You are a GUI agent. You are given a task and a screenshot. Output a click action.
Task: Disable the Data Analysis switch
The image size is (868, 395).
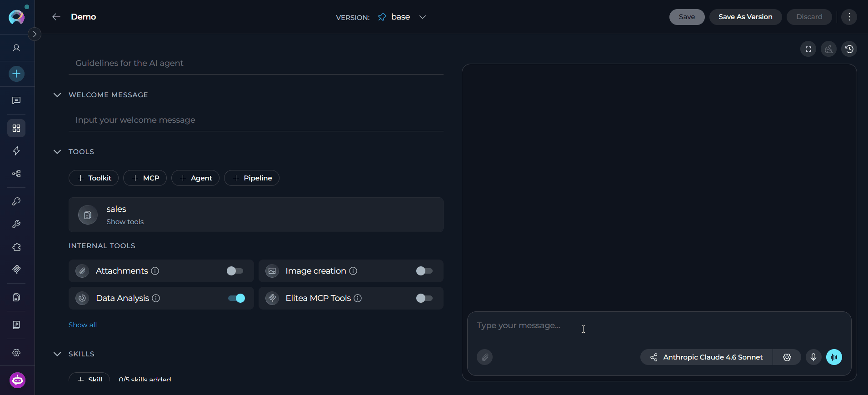point(237,298)
